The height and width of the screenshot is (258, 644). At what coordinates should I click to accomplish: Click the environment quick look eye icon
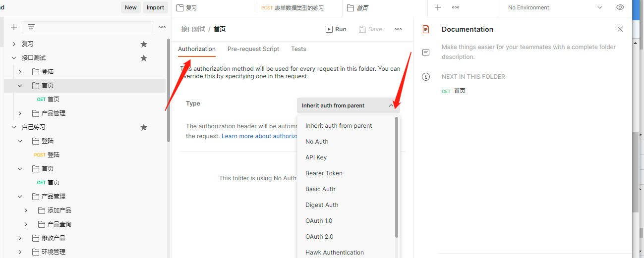[620, 7]
